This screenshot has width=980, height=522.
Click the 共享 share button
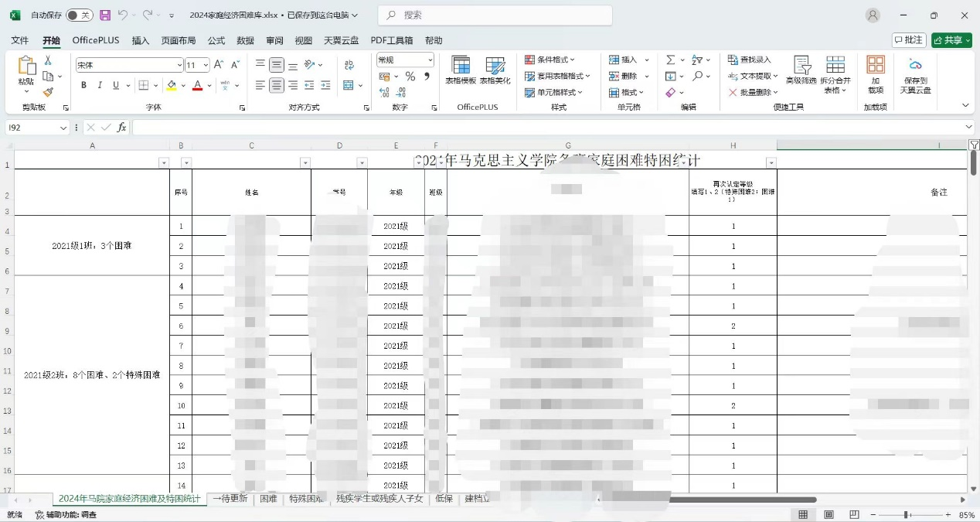click(951, 40)
